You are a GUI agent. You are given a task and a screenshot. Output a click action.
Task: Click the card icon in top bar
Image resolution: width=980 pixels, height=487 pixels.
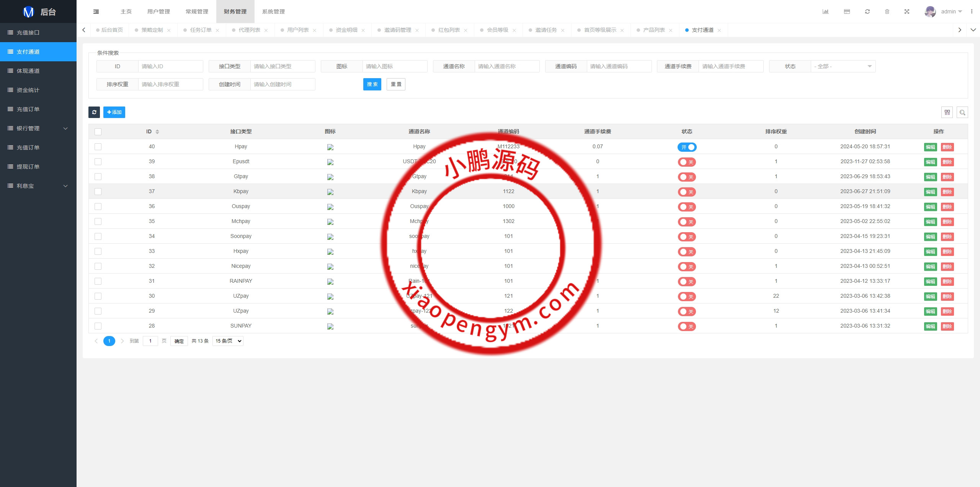(847, 11)
